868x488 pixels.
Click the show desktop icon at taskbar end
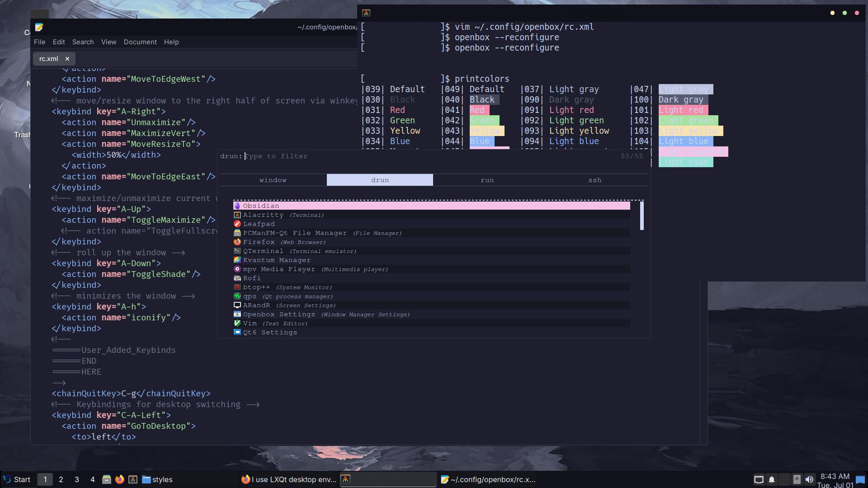click(860, 479)
